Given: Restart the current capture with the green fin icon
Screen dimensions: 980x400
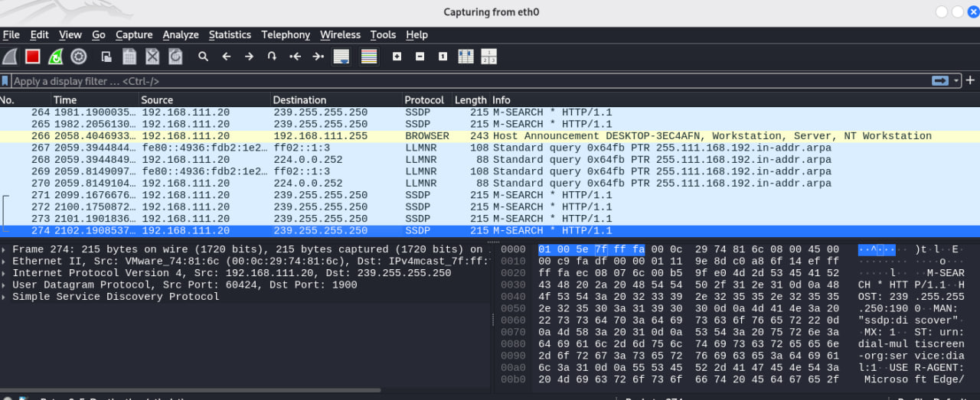Looking at the screenshot, I should pyautogui.click(x=55, y=57).
